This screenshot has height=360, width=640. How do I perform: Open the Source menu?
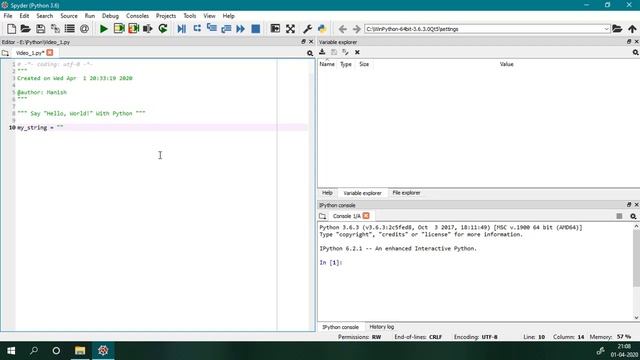point(69,16)
